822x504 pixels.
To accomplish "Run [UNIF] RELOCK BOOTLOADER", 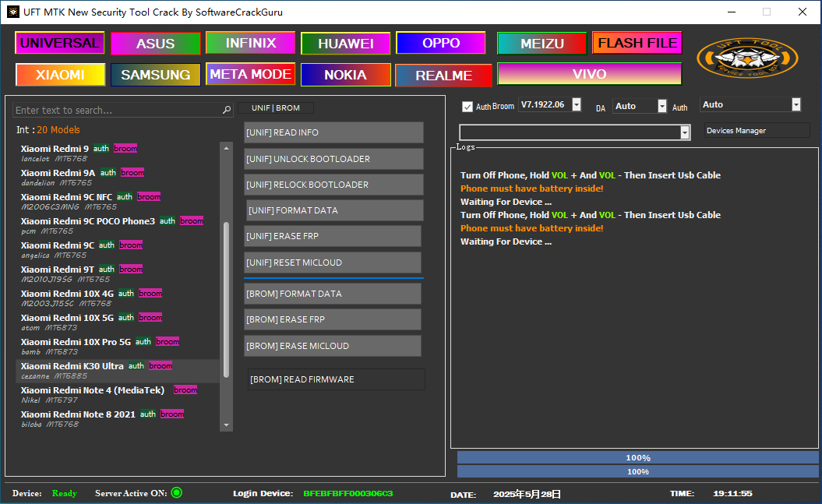I will pos(333,185).
